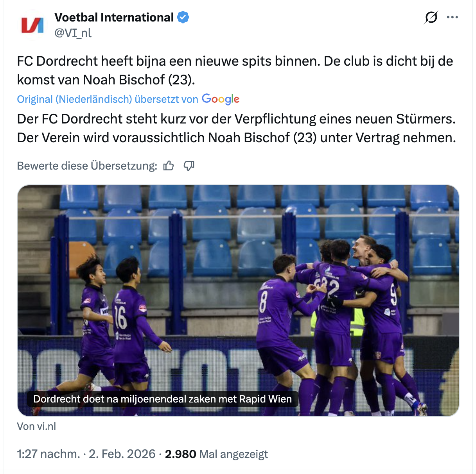The height and width of the screenshot is (474, 476).
Task: Click the German translated tweet text
Action: [236, 128]
